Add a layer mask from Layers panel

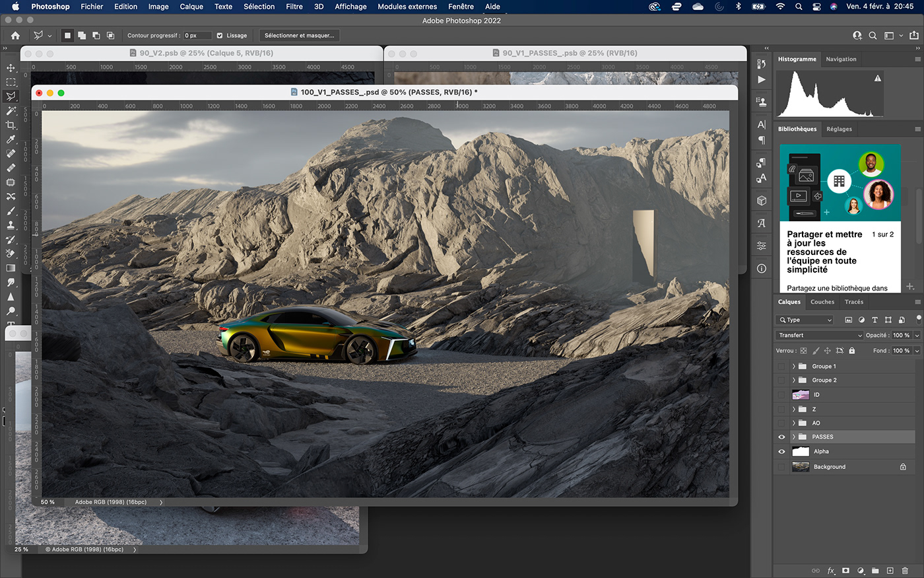pos(845,571)
